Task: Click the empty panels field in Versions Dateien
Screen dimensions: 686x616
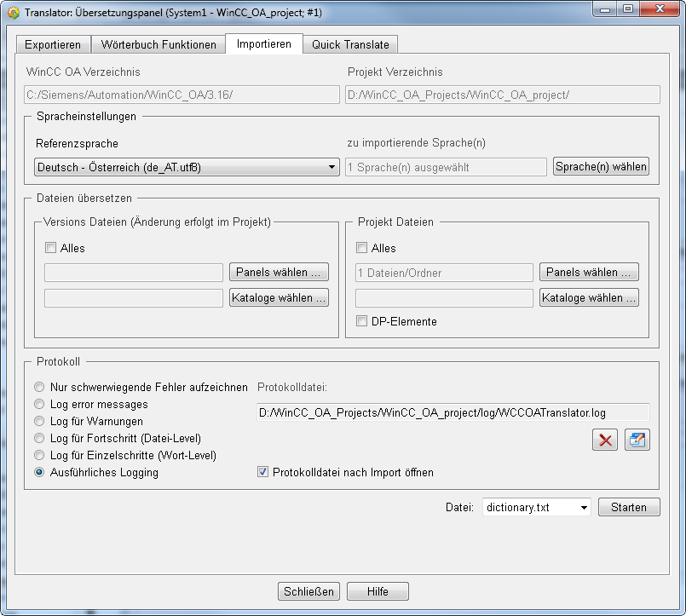Action: tap(134, 273)
